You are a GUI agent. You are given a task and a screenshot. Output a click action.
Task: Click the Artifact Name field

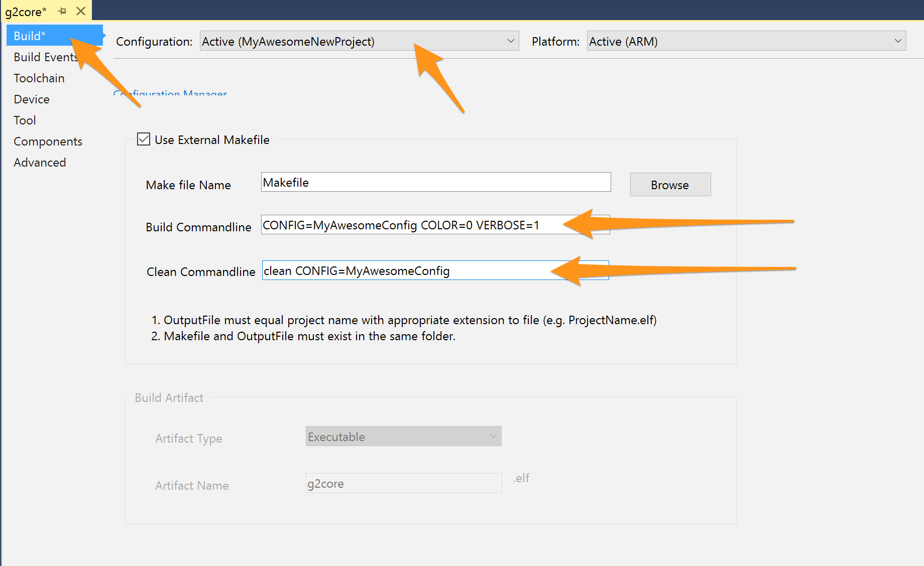(403, 483)
